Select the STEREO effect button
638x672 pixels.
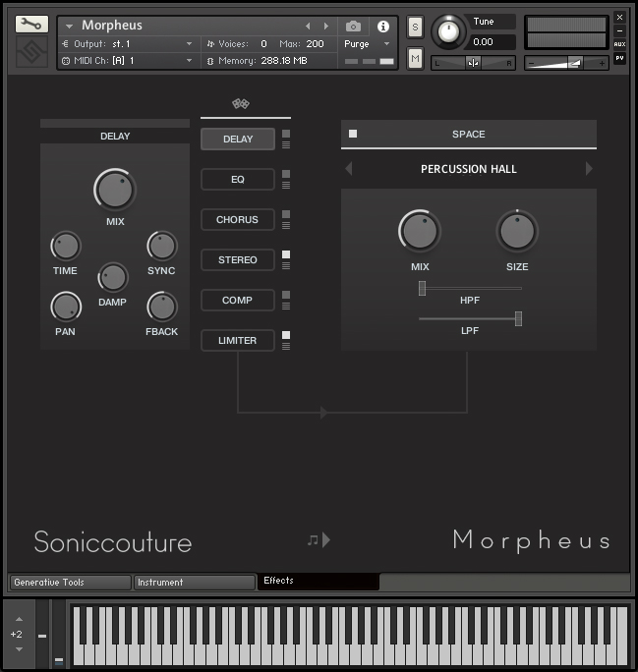[x=238, y=259]
